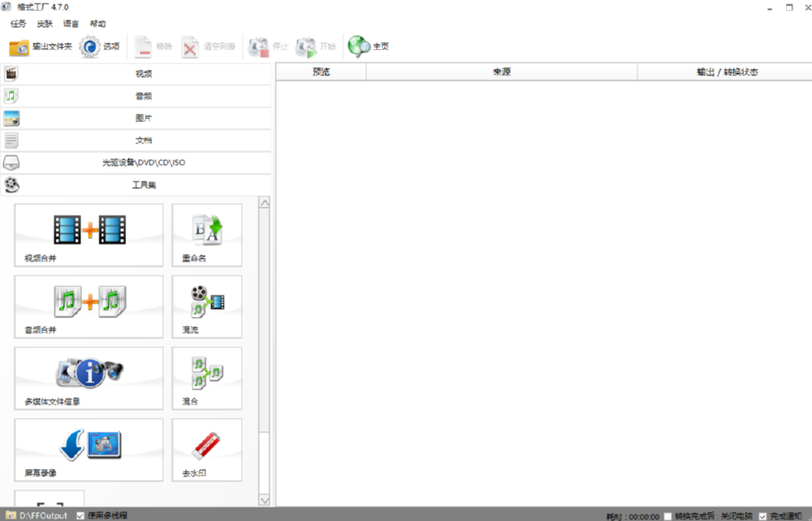812x521 pixels.
Task: Click the tool panel vertical scrollbar thumb
Action: click(264, 320)
